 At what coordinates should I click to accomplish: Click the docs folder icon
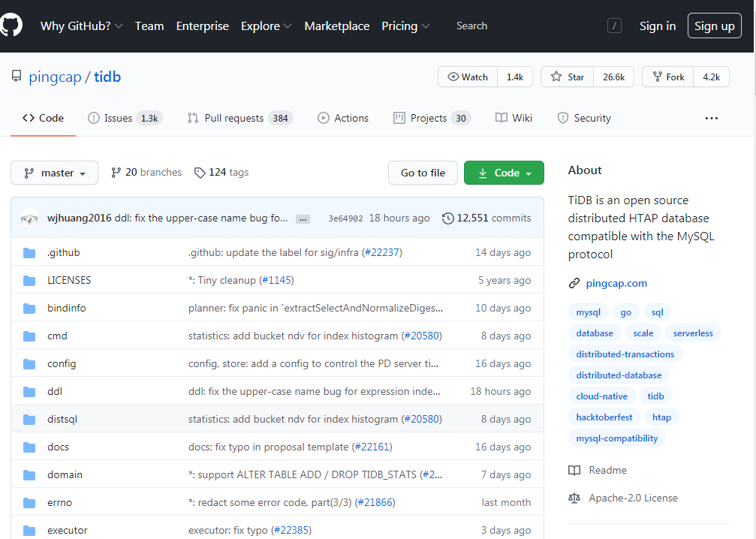click(29, 447)
